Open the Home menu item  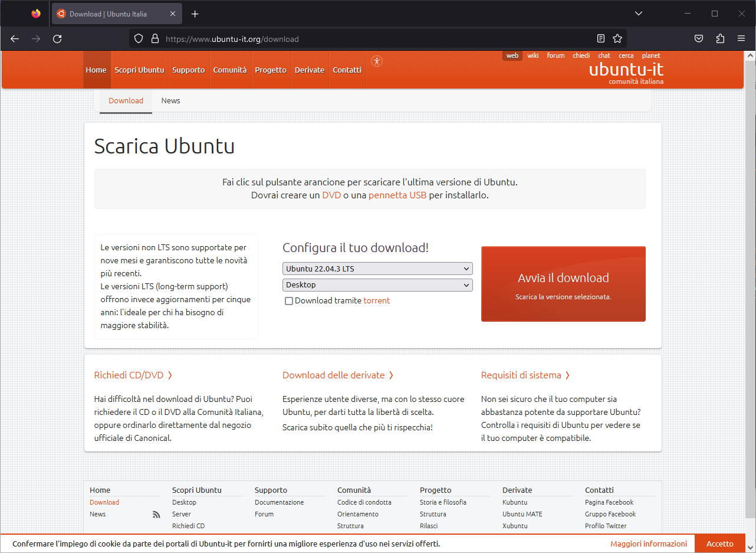point(96,70)
